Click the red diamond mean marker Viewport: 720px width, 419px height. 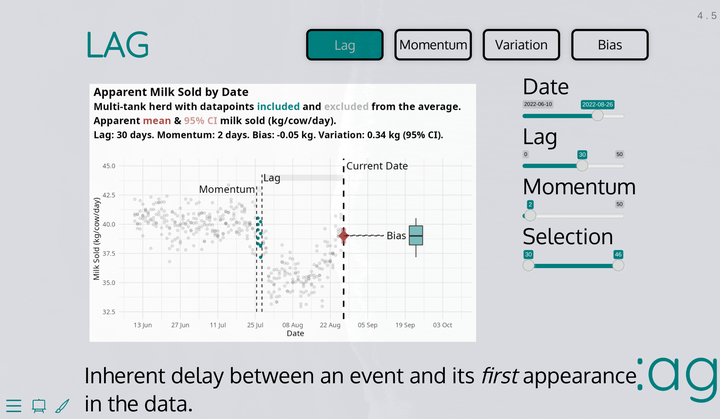tap(343, 236)
